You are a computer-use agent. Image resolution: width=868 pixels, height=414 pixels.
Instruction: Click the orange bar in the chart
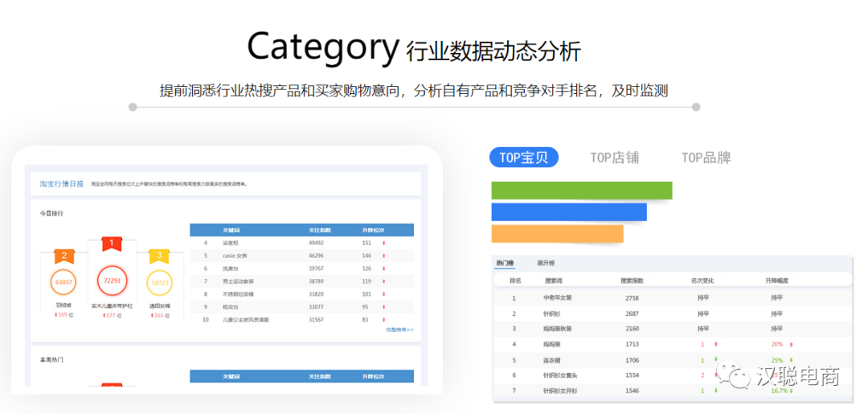pyautogui.click(x=557, y=233)
